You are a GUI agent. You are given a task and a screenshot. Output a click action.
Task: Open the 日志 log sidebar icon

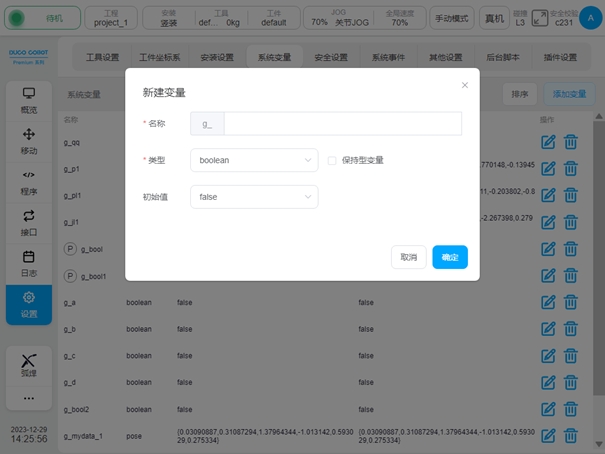point(29,264)
